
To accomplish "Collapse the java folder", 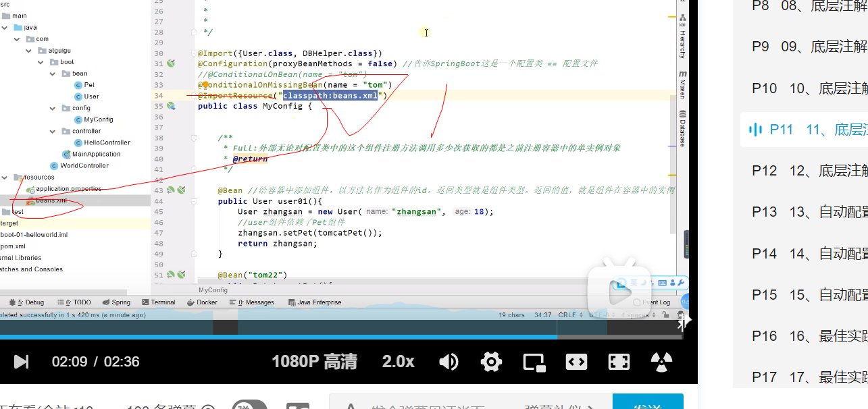I will point(6,28).
